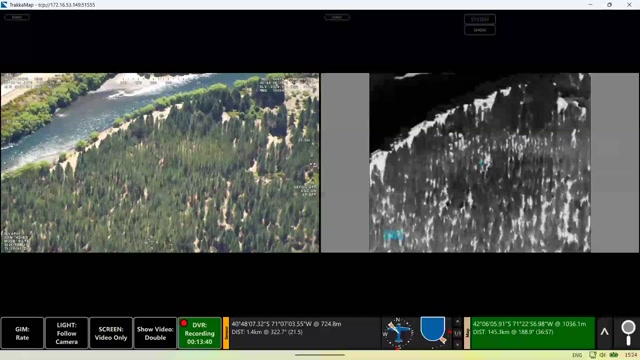Open the magnifier search tool

(628, 333)
